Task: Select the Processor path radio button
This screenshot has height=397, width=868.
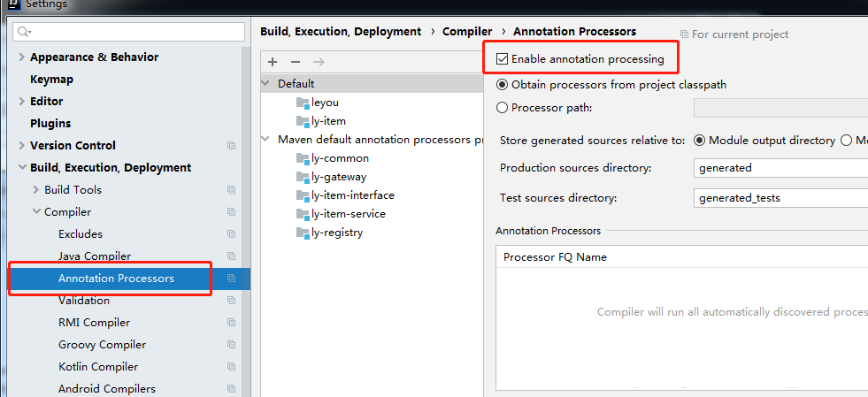Action: pyautogui.click(x=503, y=108)
